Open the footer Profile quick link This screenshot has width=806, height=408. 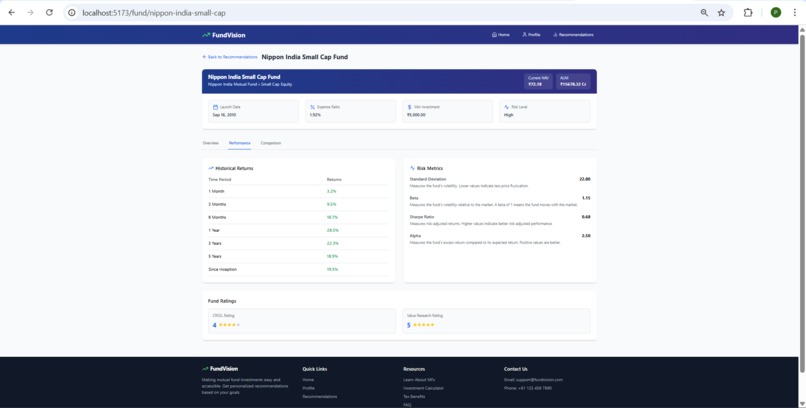pyautogui.click(x=308, y=388)
